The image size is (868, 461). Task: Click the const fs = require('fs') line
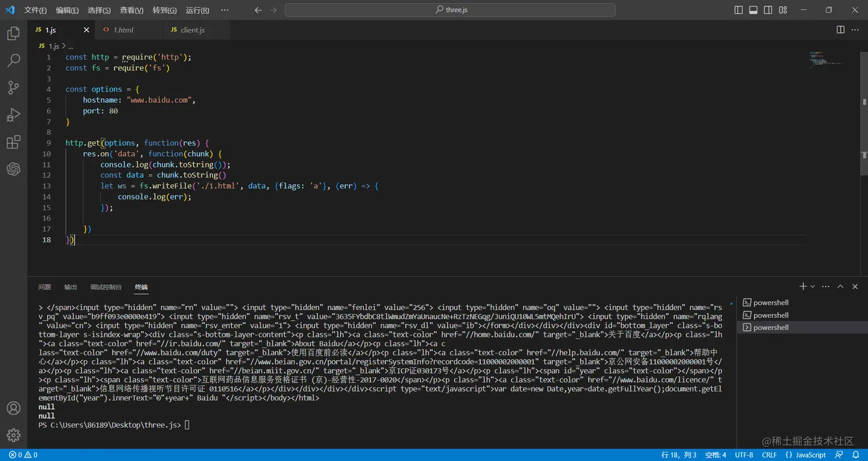118,68
